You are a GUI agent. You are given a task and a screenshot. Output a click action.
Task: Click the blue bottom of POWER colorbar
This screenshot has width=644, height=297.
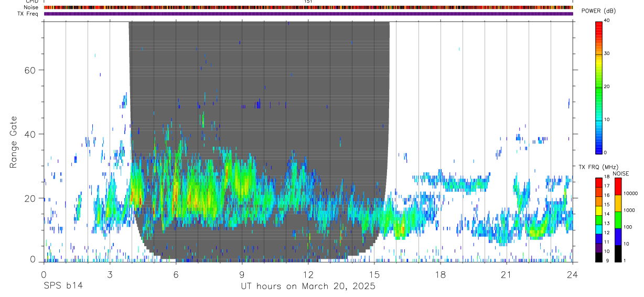pyautogui.click(x=599, y=148)
